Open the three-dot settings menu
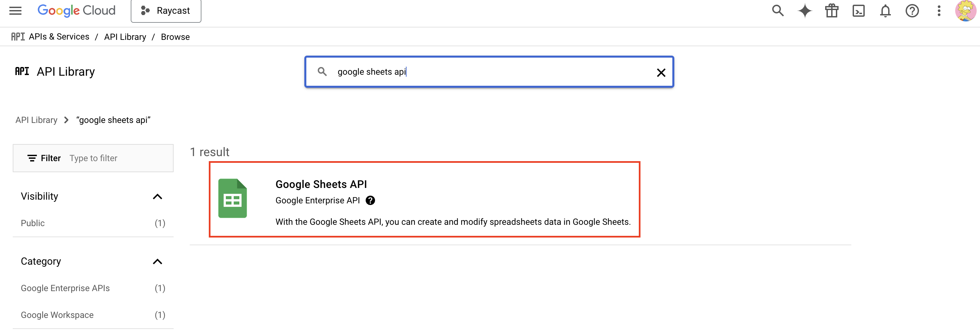 pos(939,11)
